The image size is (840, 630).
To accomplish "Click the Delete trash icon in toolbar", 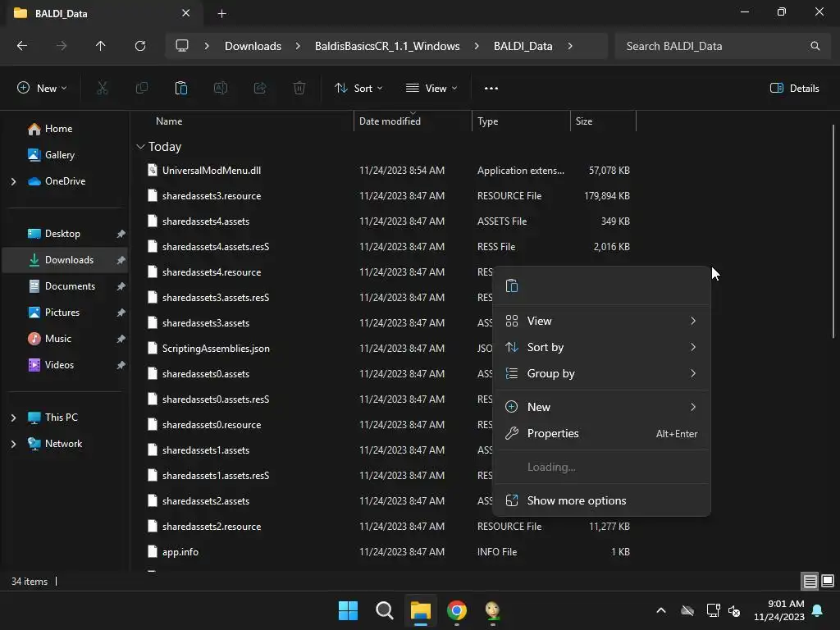I will 299,88.
